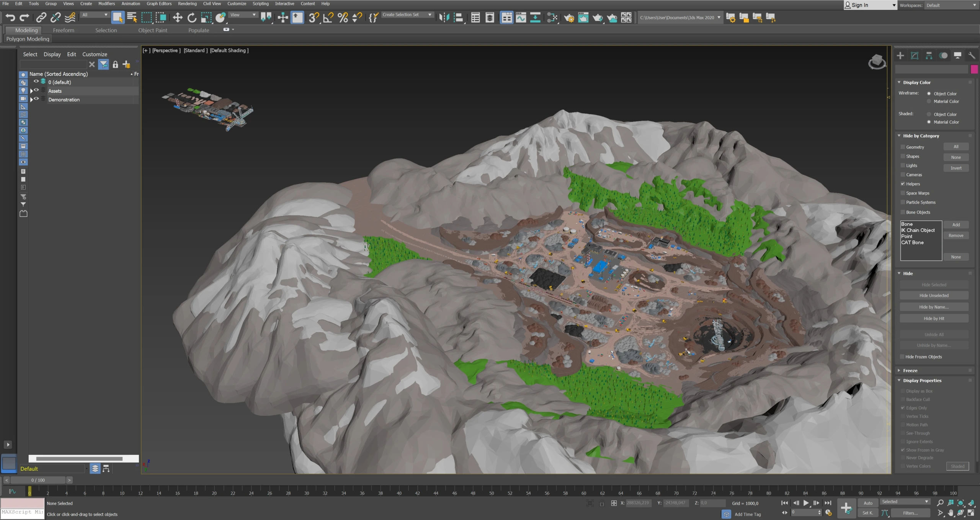
Task: Open the Create Selection Set dropdown
Action: click(x=430, y=15)
